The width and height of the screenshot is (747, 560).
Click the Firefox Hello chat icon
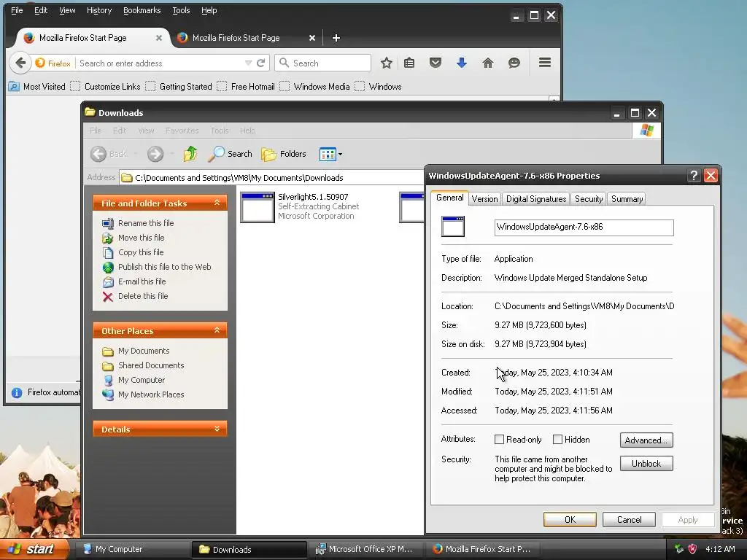(514, 63)
